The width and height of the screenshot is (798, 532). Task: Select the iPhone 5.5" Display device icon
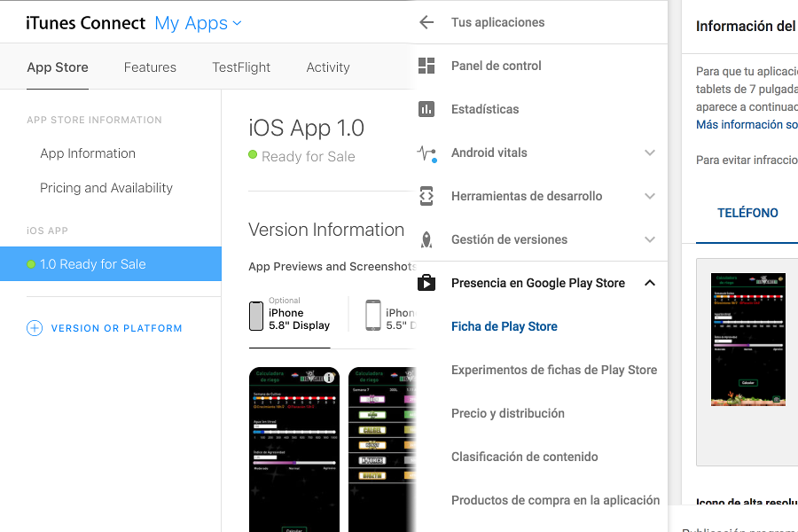pyautogui.click(x=373, y=315)
